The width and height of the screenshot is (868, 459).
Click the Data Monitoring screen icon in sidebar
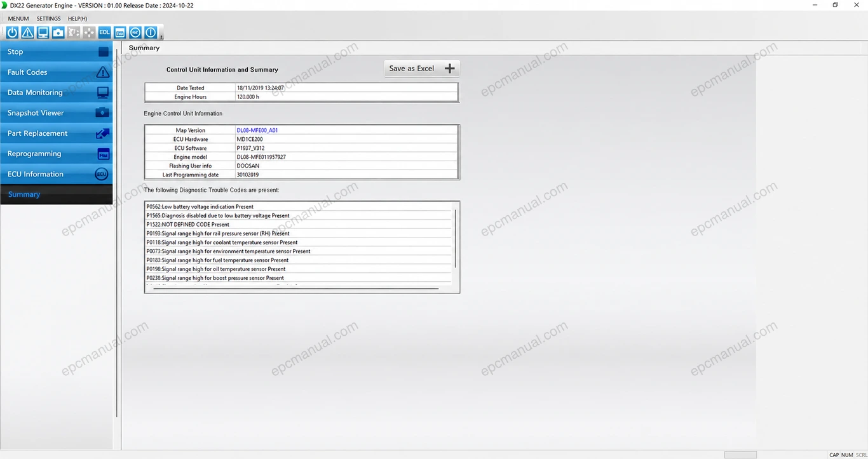click(102, 93)
